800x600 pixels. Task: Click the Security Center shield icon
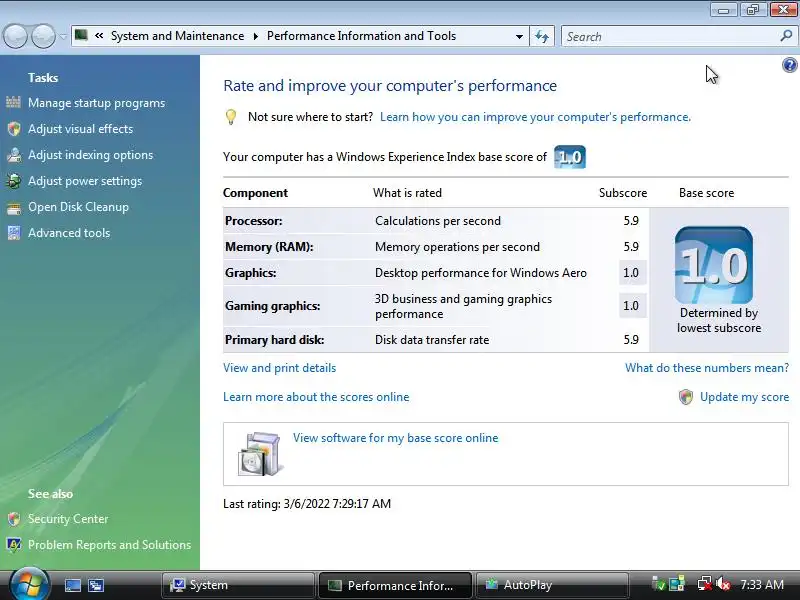click(x=14, y=519)
